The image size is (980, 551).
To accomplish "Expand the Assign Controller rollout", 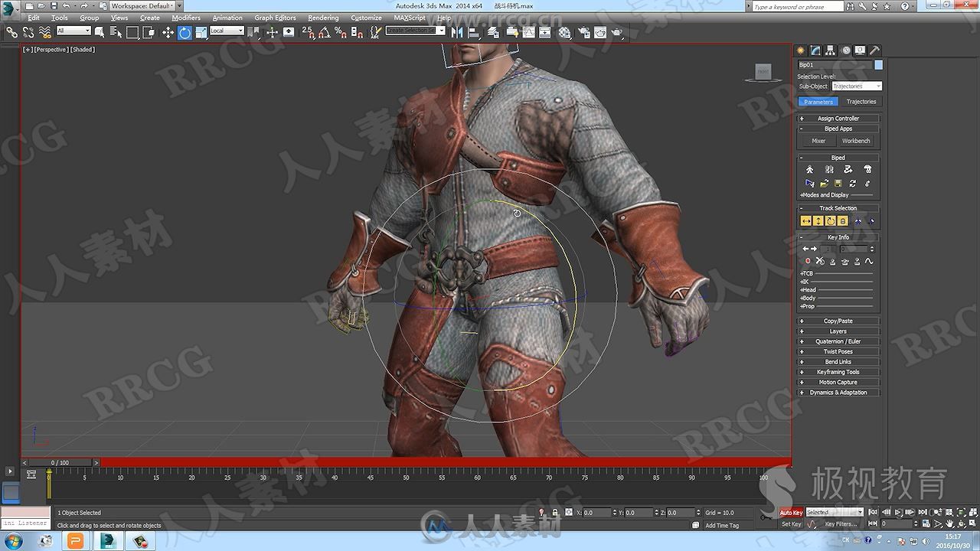I will pyautogui.click(x=839, y=119).
